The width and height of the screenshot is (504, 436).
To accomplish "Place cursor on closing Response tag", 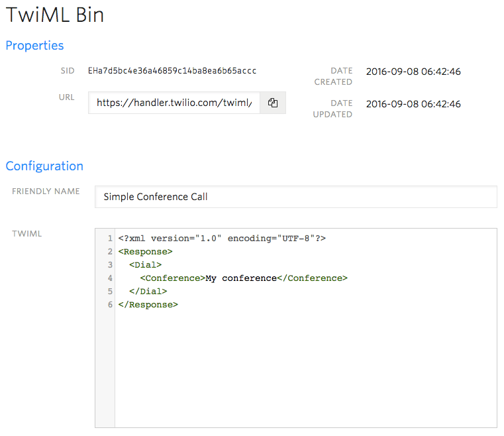I will click(148, 305).
